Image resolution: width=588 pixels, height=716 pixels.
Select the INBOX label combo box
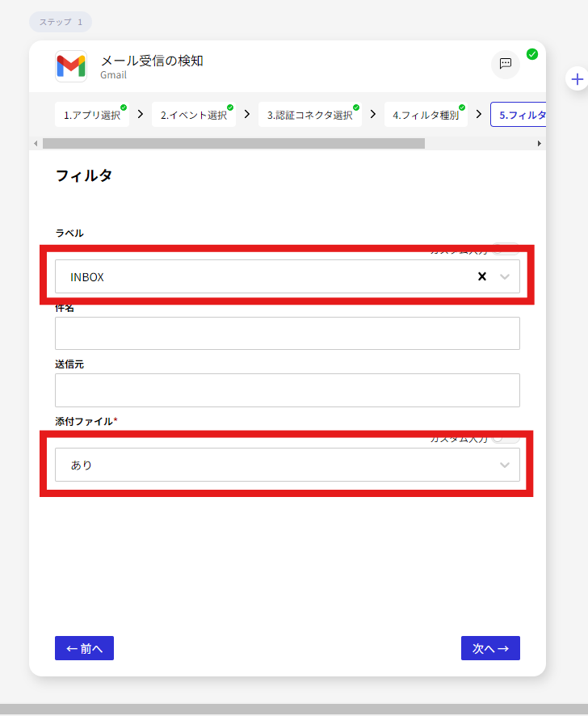tap(288, 276)
